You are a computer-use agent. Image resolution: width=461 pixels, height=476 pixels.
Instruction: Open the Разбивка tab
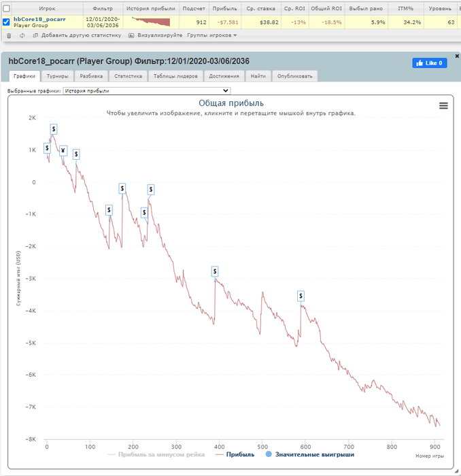[91, 76]
